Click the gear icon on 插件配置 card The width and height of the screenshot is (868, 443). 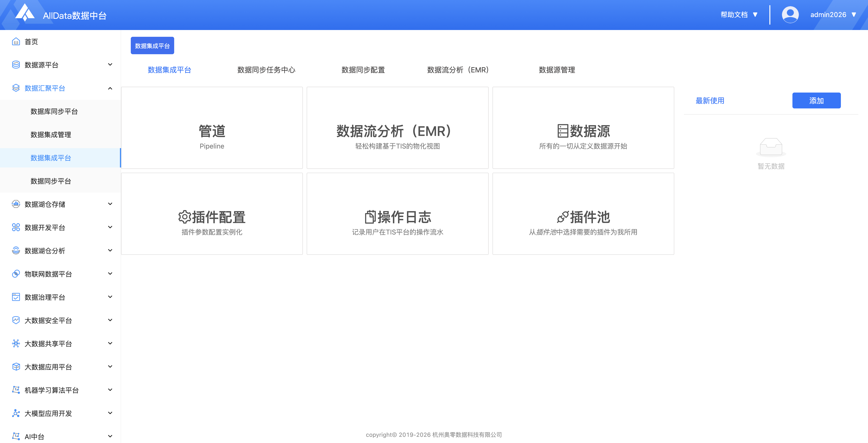tap(185, 217)
